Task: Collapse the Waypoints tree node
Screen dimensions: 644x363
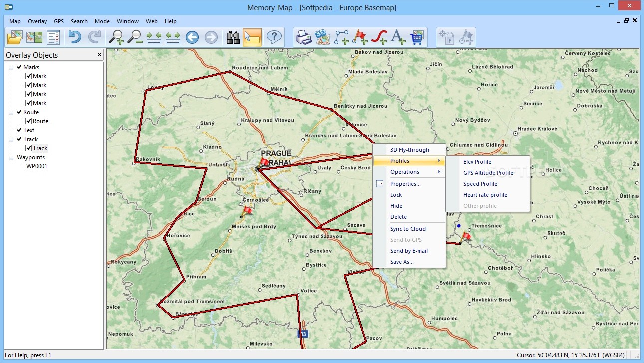Action: coord(11,157)
